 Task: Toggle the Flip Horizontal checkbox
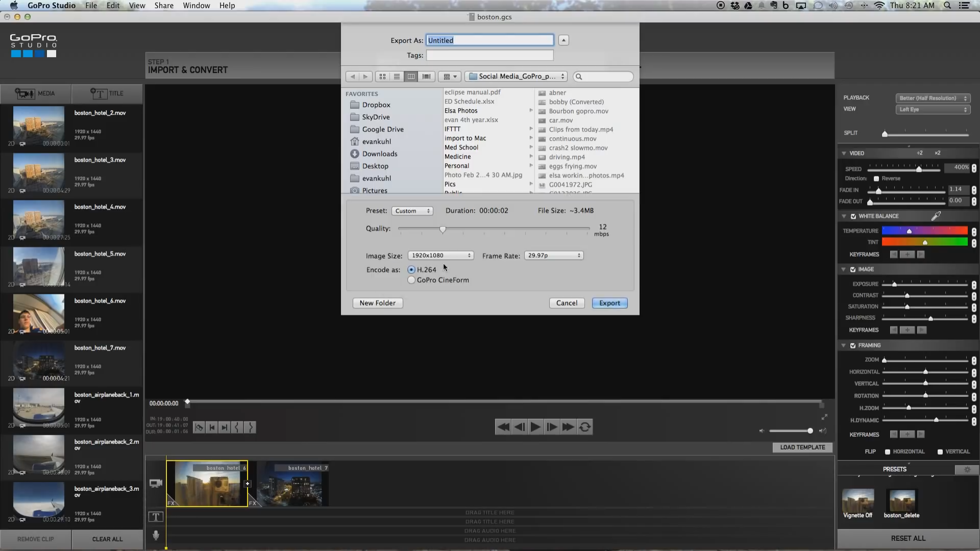point(888,452)
